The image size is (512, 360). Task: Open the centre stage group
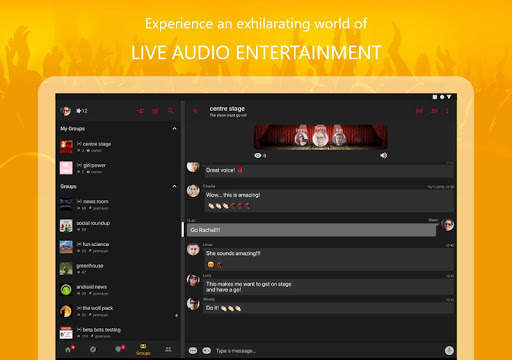[118, 146]
